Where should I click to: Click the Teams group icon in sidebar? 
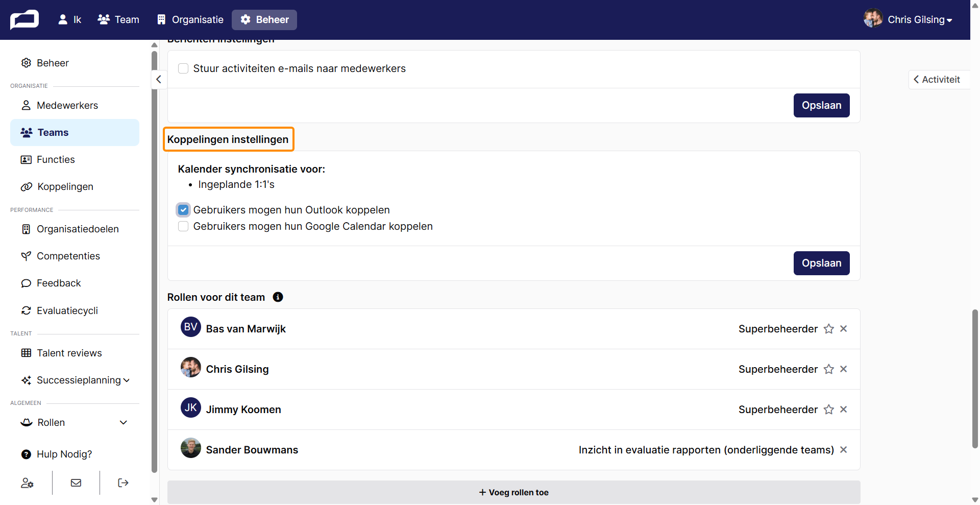pos(27,132)
